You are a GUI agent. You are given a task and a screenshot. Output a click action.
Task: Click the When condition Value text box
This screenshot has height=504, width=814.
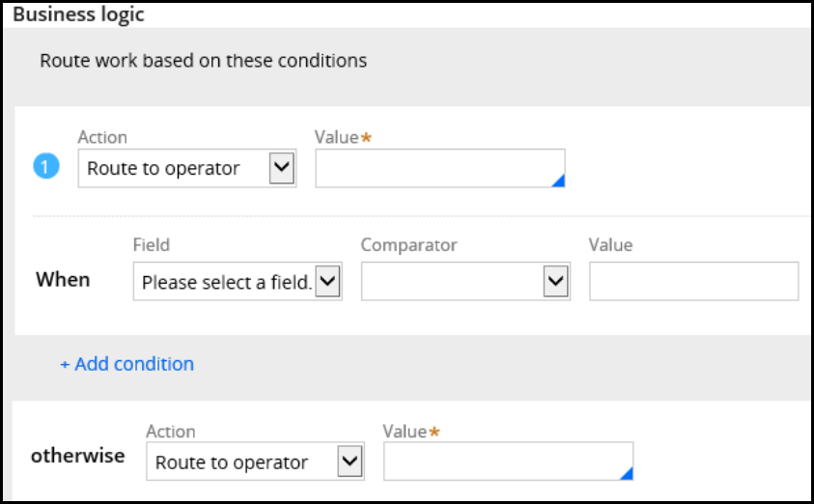point(693,282)
